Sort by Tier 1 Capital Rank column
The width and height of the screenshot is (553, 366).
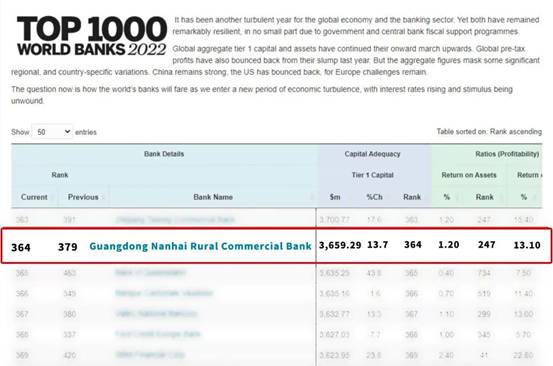[x=412, y=197]
